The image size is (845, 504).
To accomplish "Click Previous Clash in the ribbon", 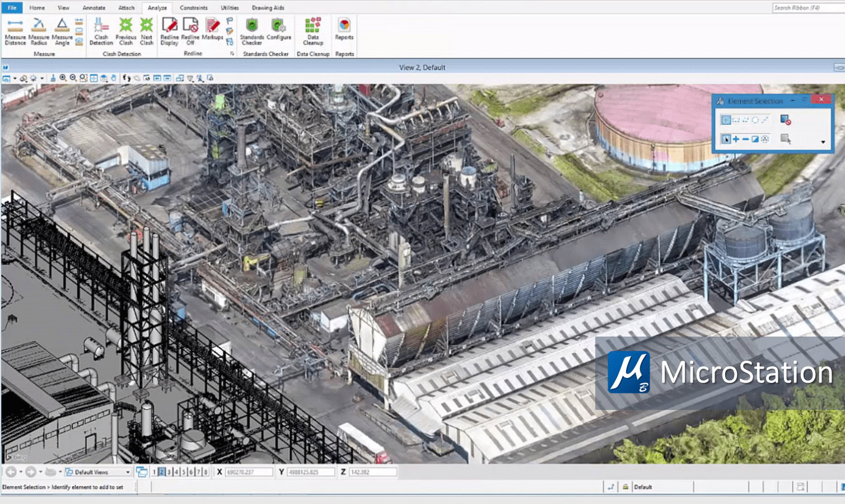I will tap(125, 32).
